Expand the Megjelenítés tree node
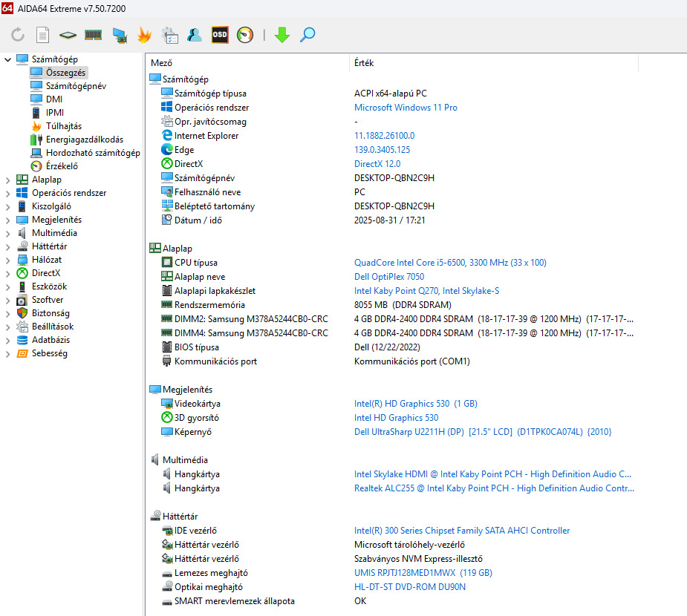The width and height of the screenshot is (687, 616). [x=8, y=220]
